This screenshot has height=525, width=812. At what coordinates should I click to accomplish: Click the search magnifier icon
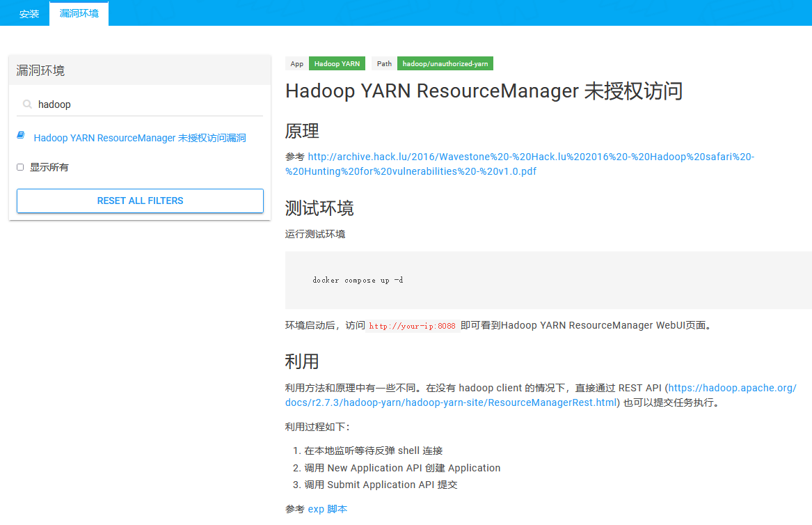[27, 104]
